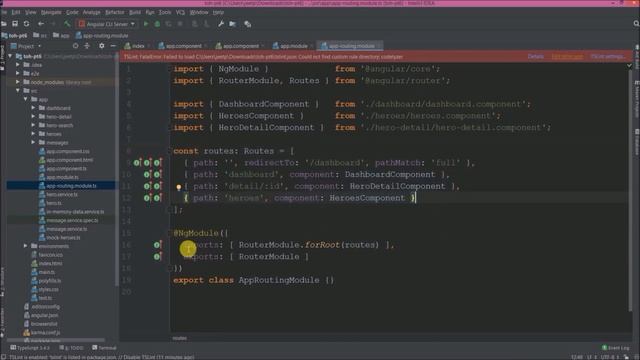Viewport: 640px width, 360px height.
Task: Click the last icon in main toolbar
Action: (247, 24)
